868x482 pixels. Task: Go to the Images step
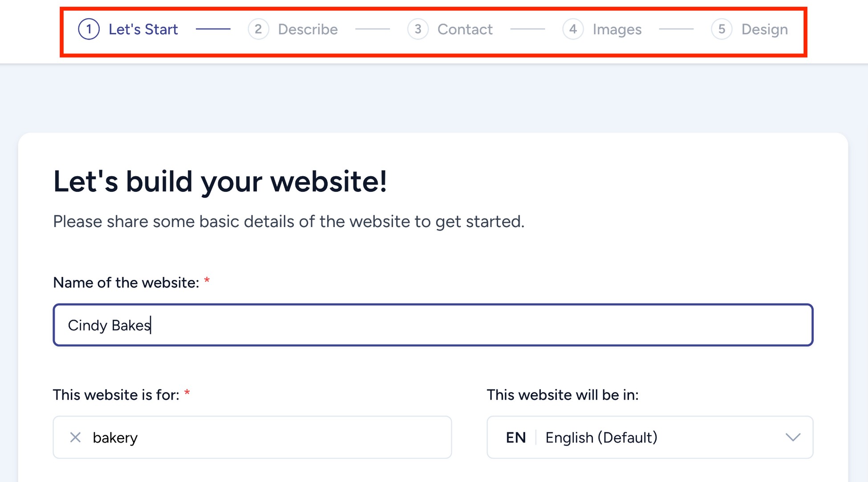pyautogui.click(x=617, y=29)
